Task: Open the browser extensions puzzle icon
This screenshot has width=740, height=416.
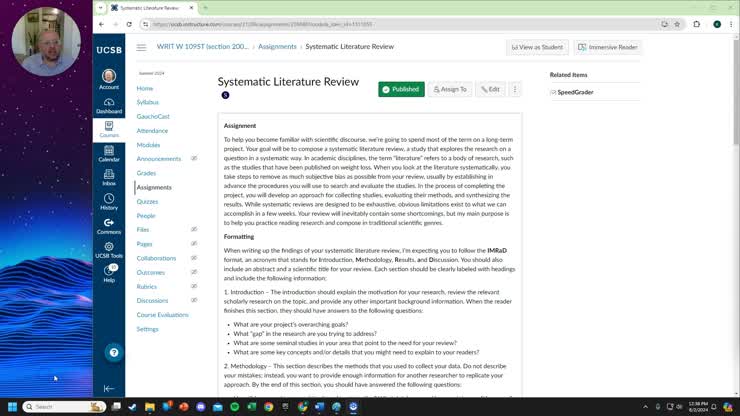Action: point(697,24)
